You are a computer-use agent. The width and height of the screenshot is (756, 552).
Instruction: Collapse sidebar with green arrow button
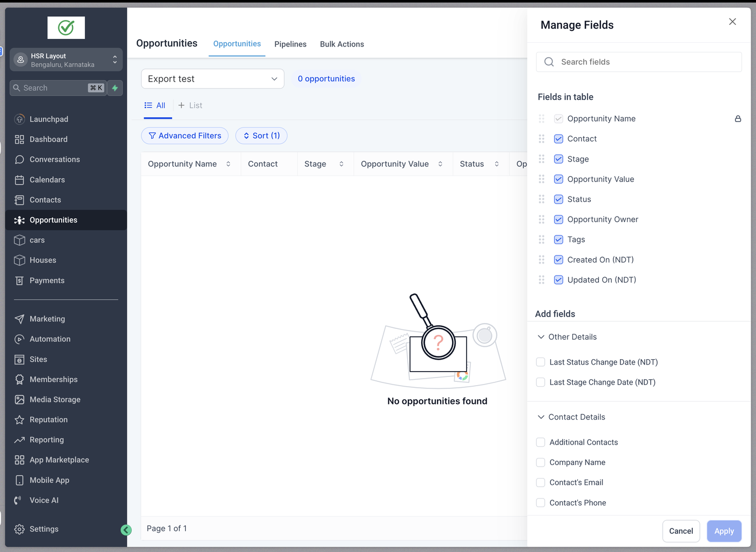coord(126,530)
